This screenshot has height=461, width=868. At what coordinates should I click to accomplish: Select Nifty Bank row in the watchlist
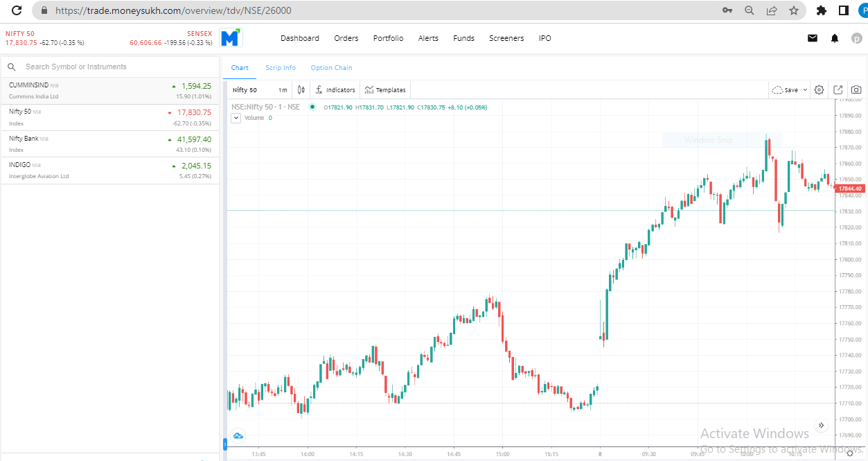click(111, 143)
